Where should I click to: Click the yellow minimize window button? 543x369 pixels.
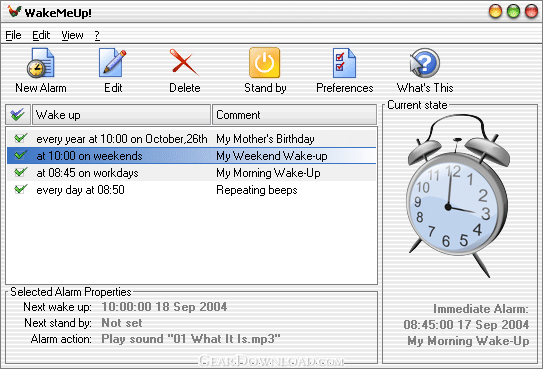click(x=495, y=11)
